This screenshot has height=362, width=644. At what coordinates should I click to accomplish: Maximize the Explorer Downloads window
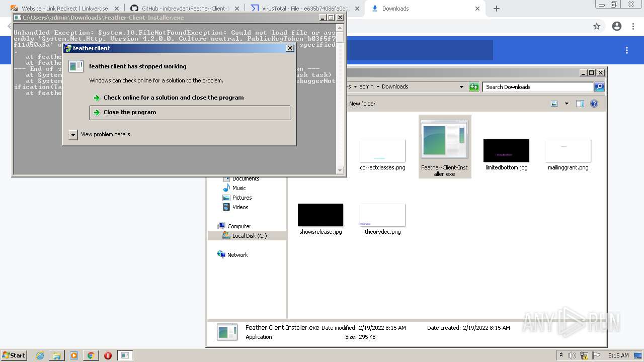coord(592,73)
